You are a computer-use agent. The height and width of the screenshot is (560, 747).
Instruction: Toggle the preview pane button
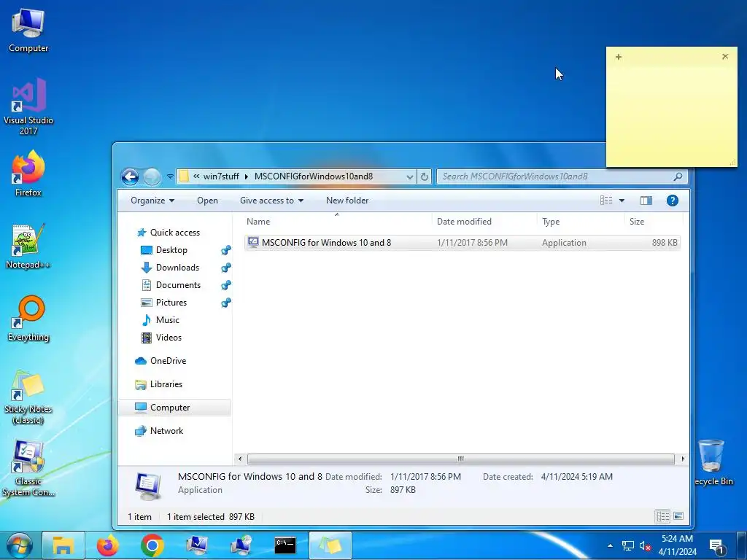point(646,201)
